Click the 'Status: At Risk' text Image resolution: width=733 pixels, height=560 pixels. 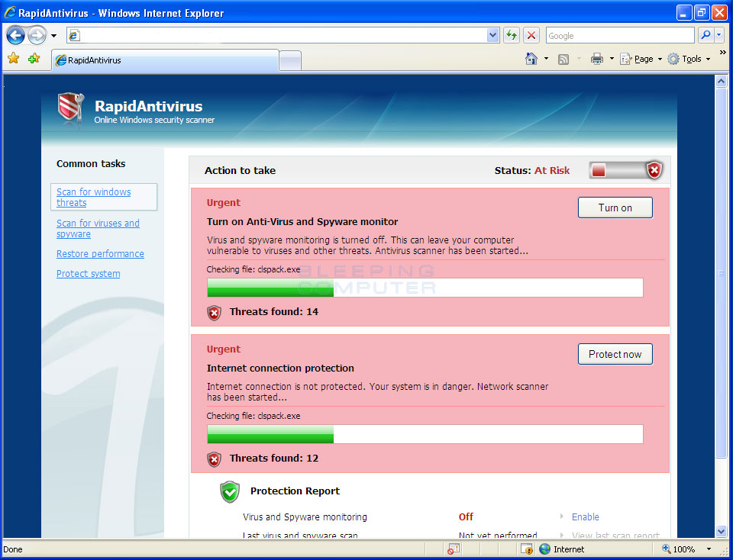[x=532, y=170]
